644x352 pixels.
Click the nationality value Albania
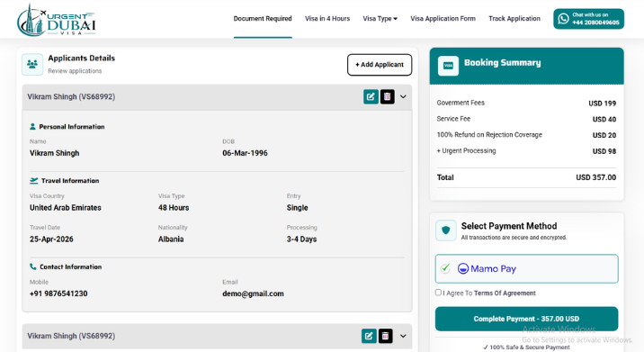tap(171, 239)
